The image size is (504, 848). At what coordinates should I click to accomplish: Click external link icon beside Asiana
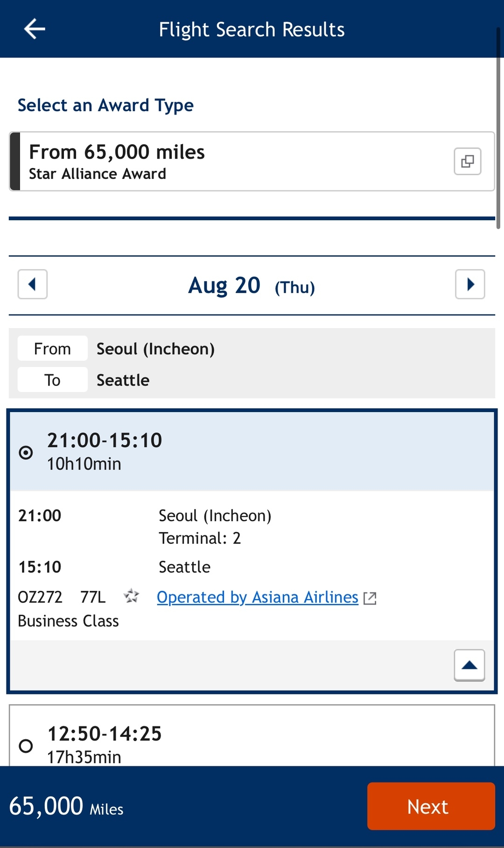(370, 598)
